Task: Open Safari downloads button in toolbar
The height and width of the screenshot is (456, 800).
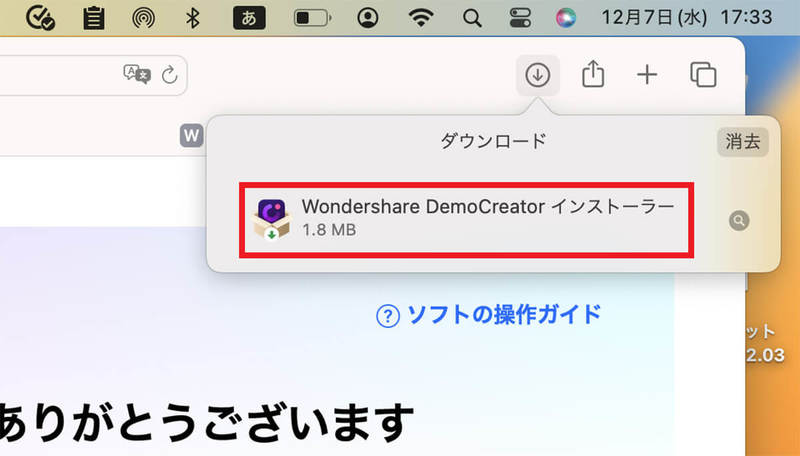Action: (x=538, y=75)
